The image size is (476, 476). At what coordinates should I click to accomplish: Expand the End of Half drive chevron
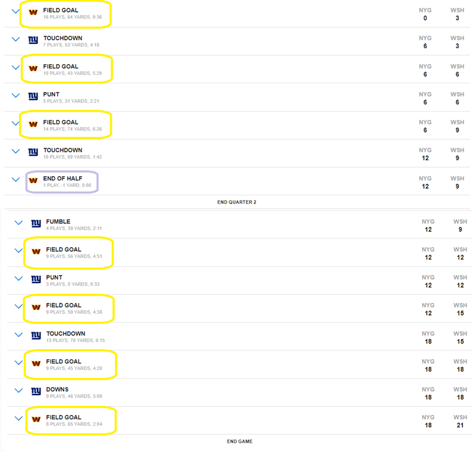coord(15,180)
